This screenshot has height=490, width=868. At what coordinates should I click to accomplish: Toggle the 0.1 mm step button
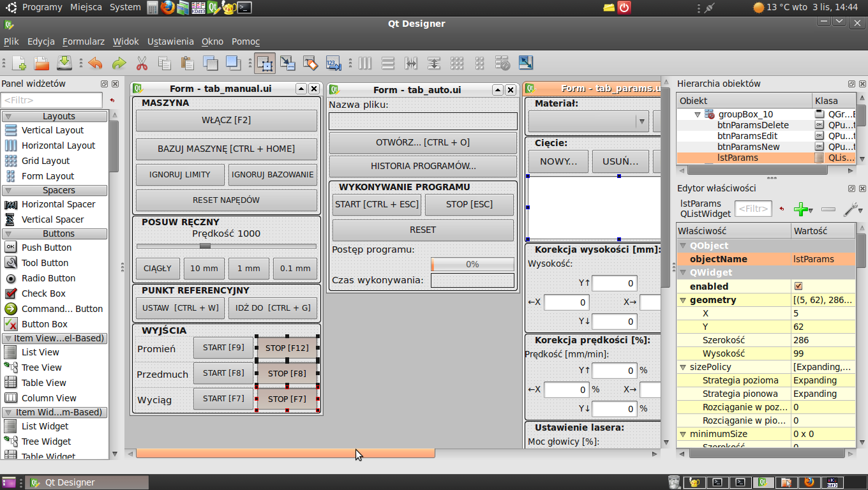(295, 269)
